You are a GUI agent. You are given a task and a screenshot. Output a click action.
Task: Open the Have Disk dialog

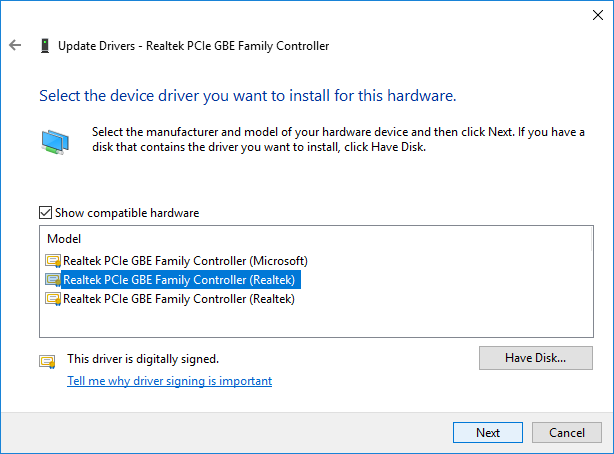coord(535,357)
